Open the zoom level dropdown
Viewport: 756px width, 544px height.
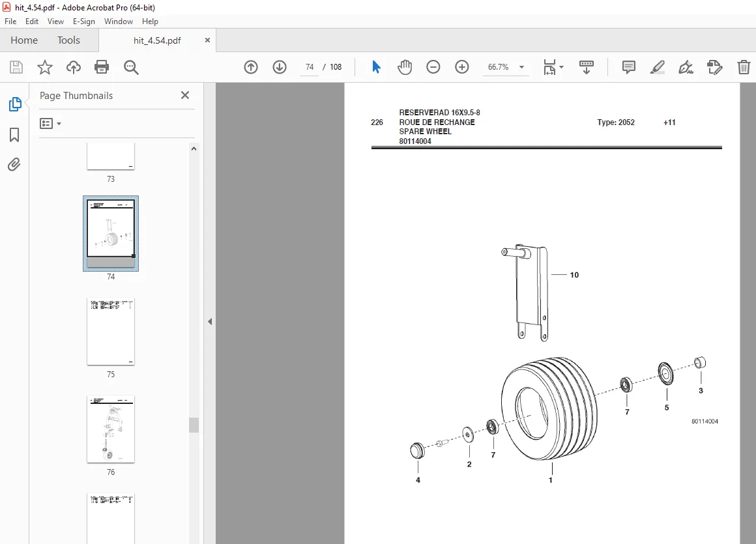(x=521, y=68)
